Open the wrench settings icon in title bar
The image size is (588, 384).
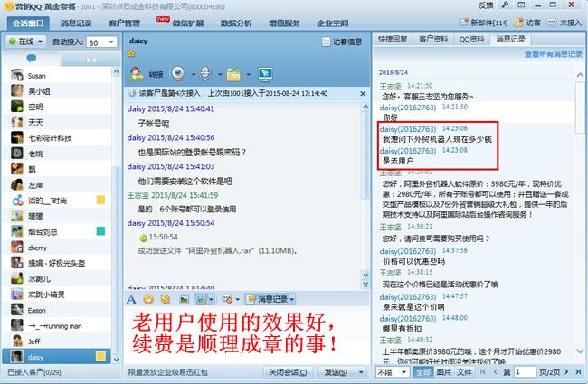505,5
